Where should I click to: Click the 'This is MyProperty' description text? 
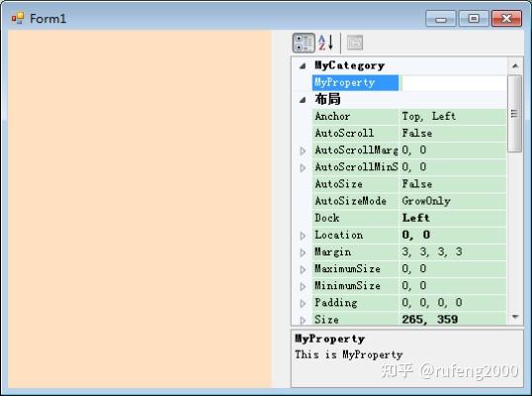pos(348,354)
